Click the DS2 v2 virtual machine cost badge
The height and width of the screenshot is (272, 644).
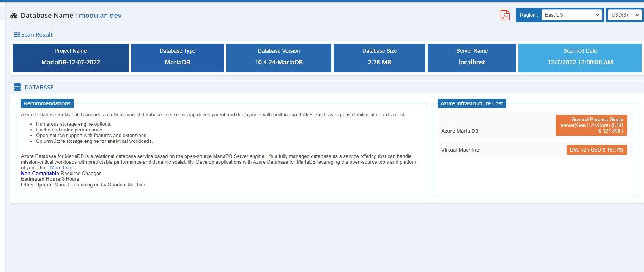(x=597, y=150)
